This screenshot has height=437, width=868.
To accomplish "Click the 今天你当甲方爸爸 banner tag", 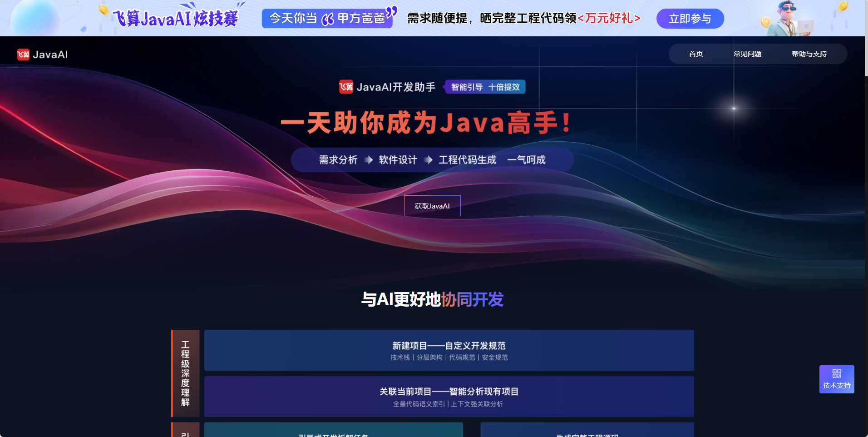I will click(x=327, y=18).
